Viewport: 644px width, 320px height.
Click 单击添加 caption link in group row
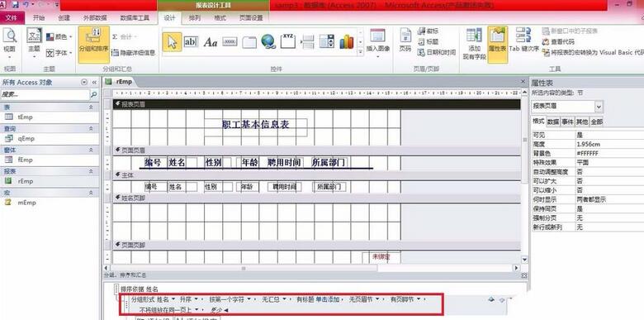pos(328,299)
